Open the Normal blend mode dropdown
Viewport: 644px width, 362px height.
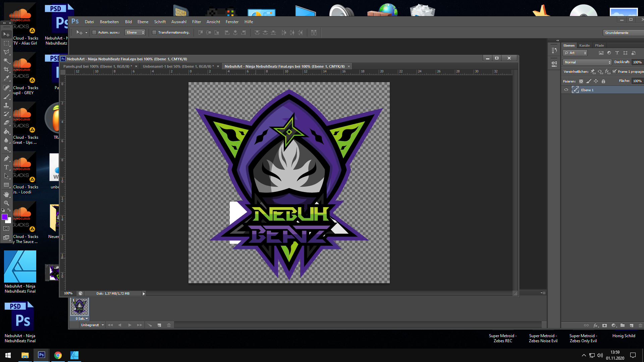pyautogui.click(x=587, y=62)
